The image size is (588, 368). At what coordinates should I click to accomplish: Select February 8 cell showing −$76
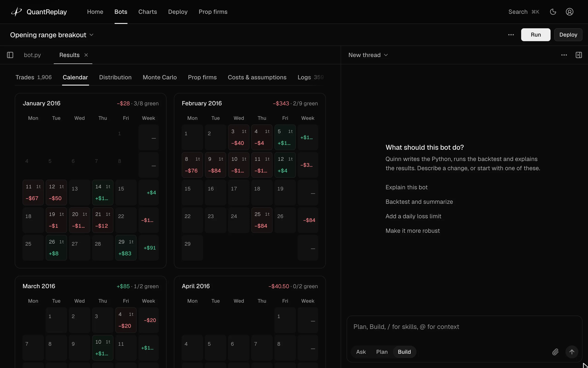point(192,165)
